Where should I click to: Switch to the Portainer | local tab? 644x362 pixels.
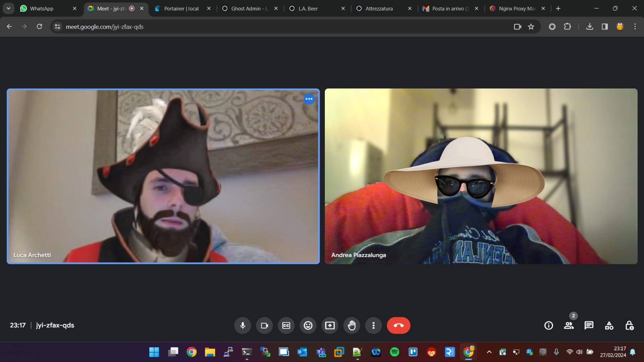(181, 8)
